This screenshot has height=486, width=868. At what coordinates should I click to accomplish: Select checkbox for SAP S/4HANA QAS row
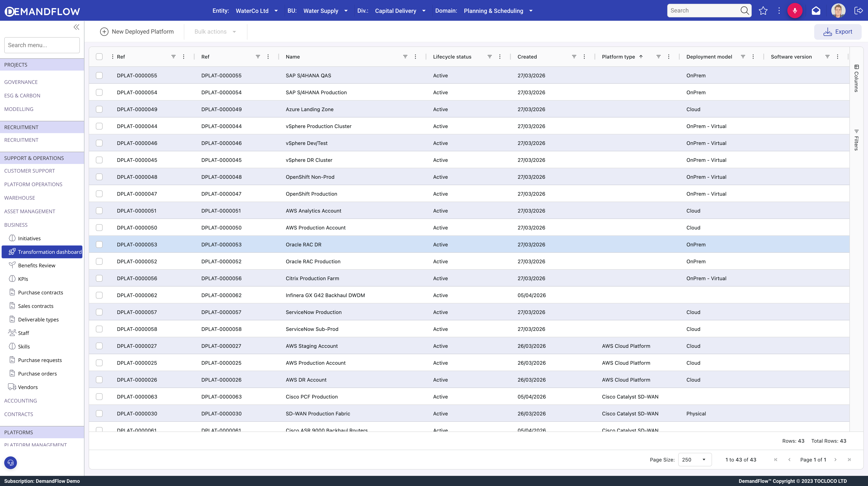point(99,76)
